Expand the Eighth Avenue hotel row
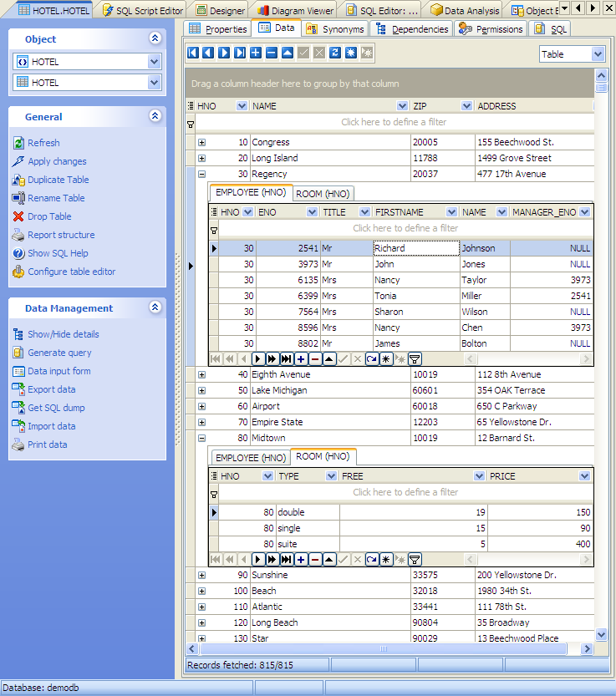Screen dimensions: 616x696 (x=201, y=374)
